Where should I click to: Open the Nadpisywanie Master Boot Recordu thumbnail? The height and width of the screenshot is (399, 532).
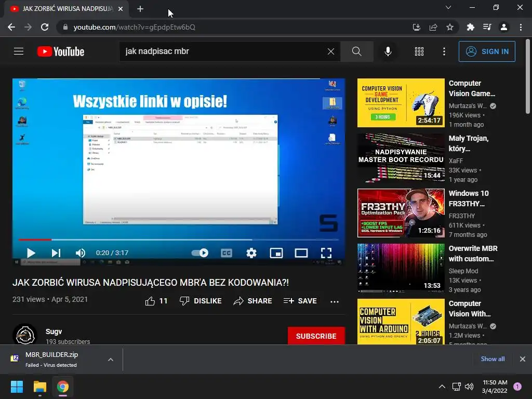(401, 158)
